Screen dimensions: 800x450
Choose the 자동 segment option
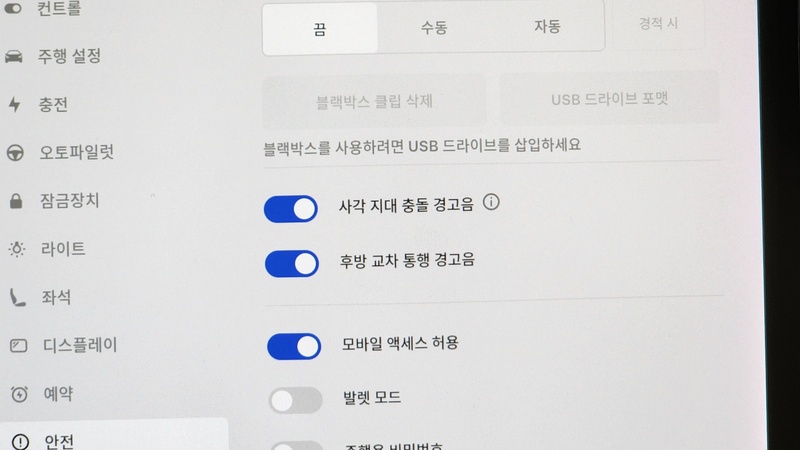point(547,27)
